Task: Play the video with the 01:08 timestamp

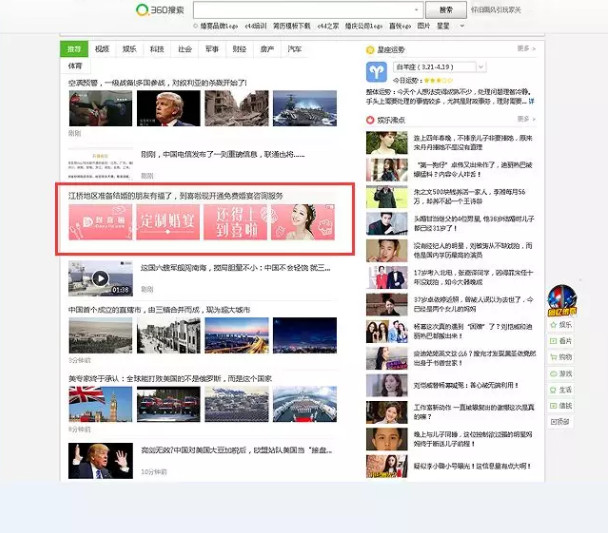Action: 100,278
